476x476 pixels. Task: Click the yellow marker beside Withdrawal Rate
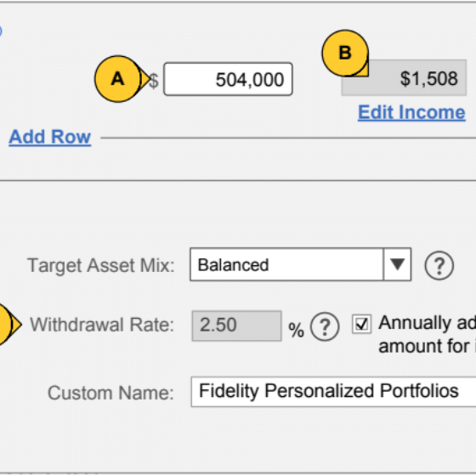9,324
